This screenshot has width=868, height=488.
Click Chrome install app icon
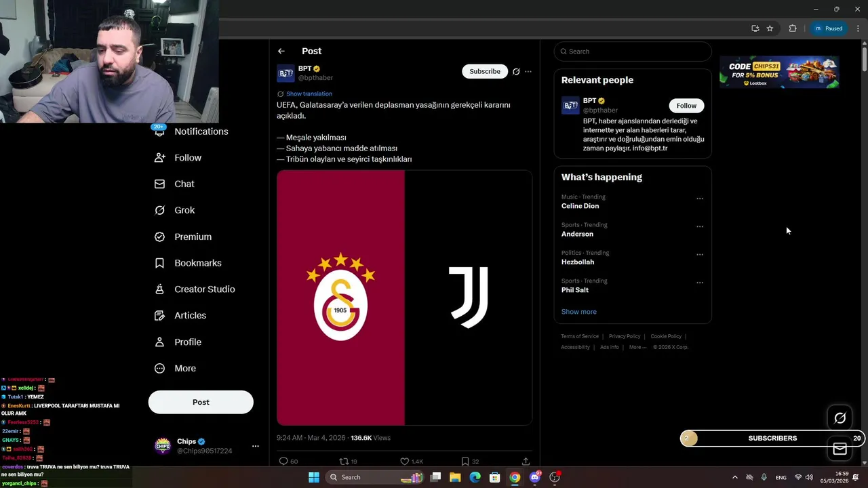click(755, 28)
